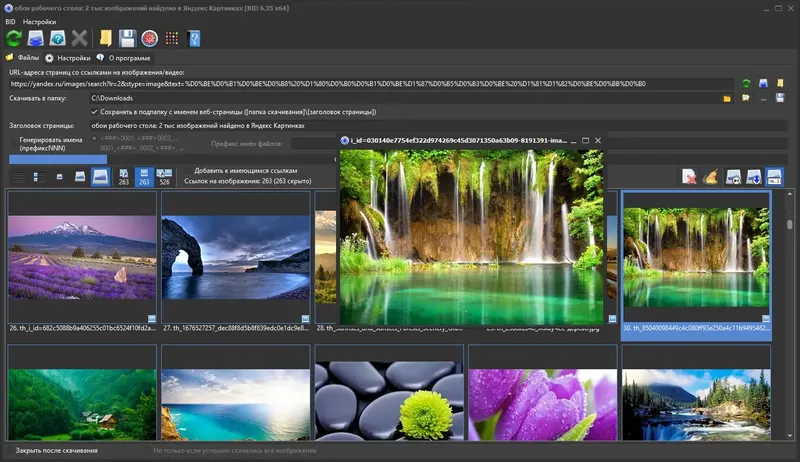The height and width of the screenshot is (462, 800).
Task: Select the waterfall thumbnail 30
Action: click(x=696, y=257)
